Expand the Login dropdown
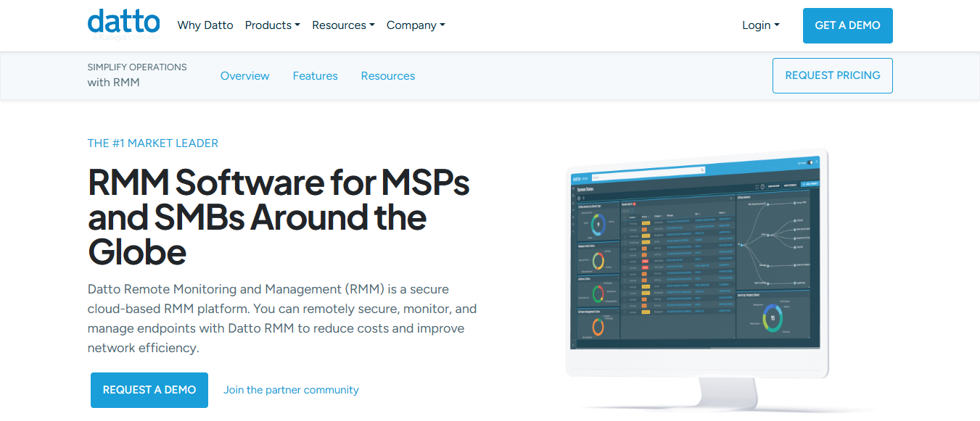The height and width of the screenshot is (421, 980). pos(760,25)
